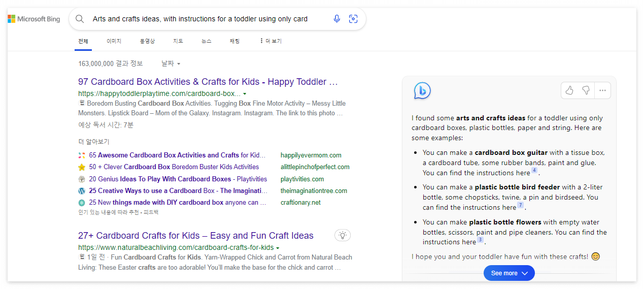Screen dimensions: 644x289
Task: Click the Bing chat logo icon
Action: tap(422, 91)
